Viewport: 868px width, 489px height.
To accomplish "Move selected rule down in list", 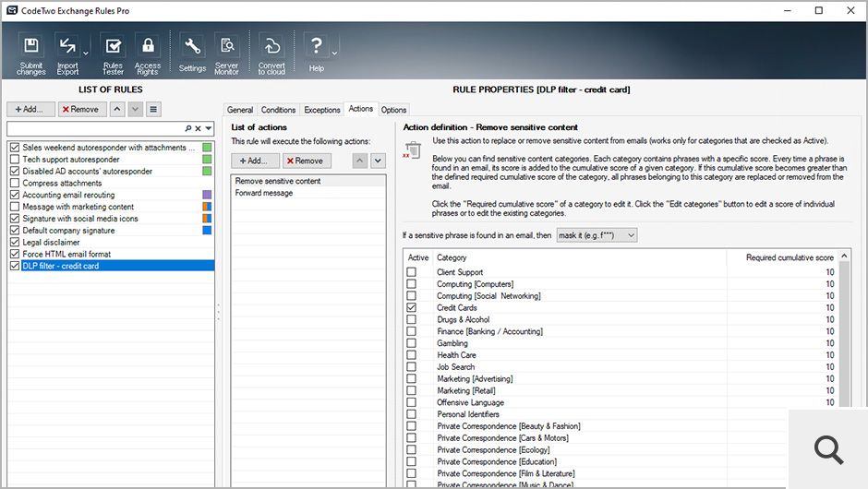I will tap(135, 109).
